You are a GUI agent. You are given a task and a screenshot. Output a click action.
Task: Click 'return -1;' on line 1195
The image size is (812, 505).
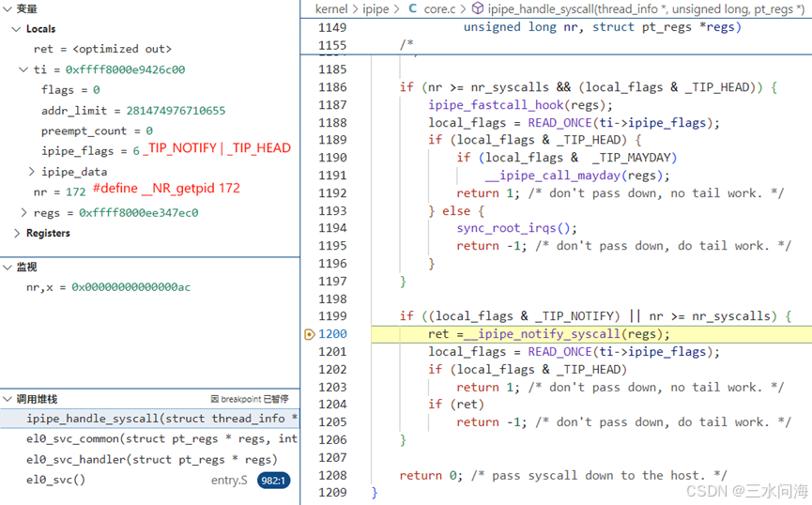click(x=492, y=246)
